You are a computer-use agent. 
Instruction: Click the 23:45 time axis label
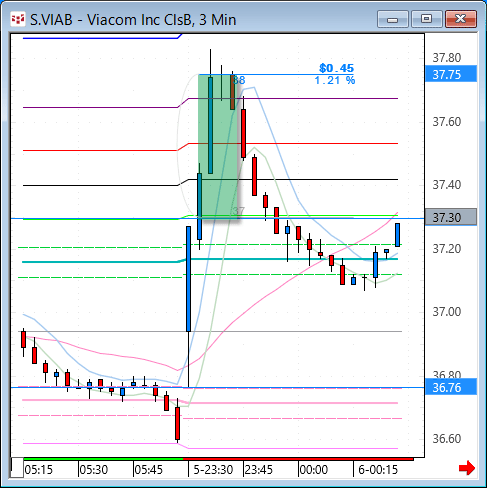tap(259, 470)
